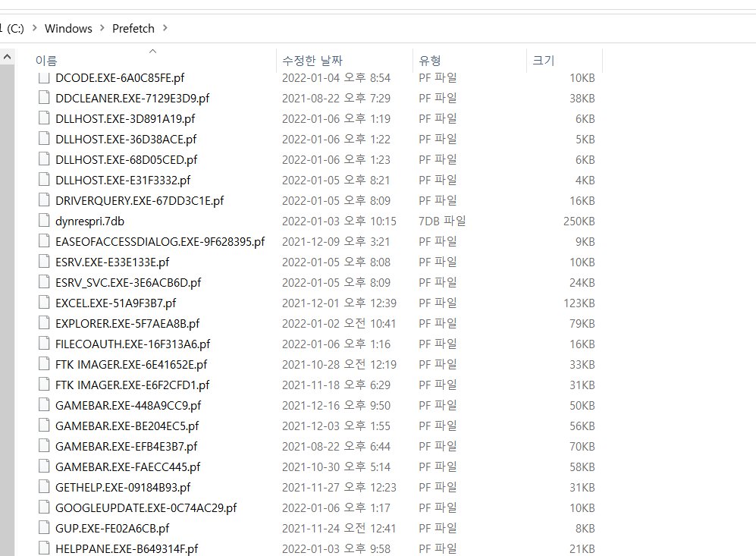Click file icon of GOOGLEUPDATE.EXE-0C74AC29.pf

click(44, 507)
